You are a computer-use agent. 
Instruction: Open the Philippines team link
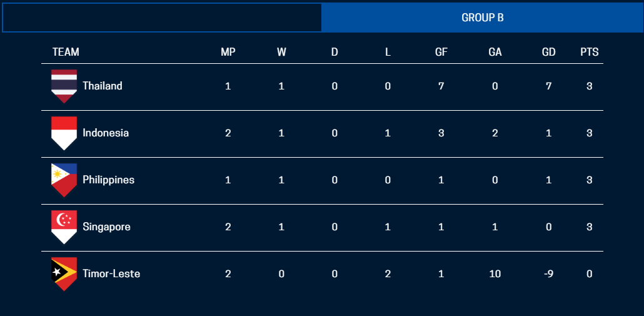coord(108,180)
